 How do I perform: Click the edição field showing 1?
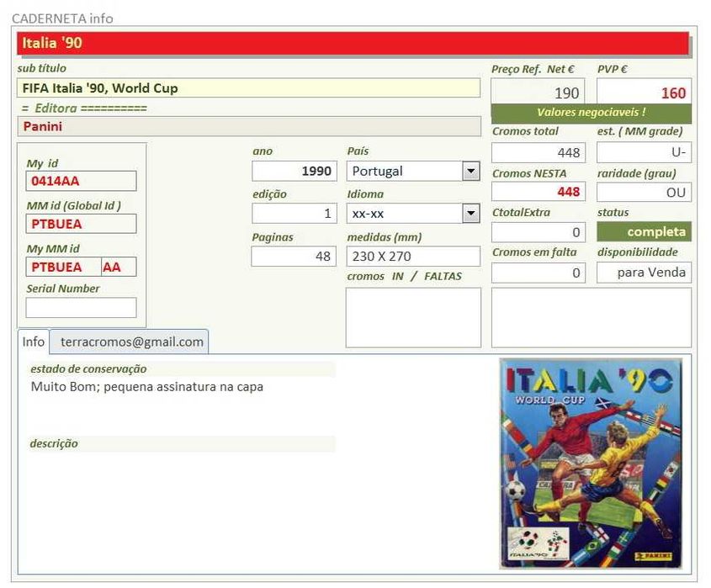(x=294, y=213)
